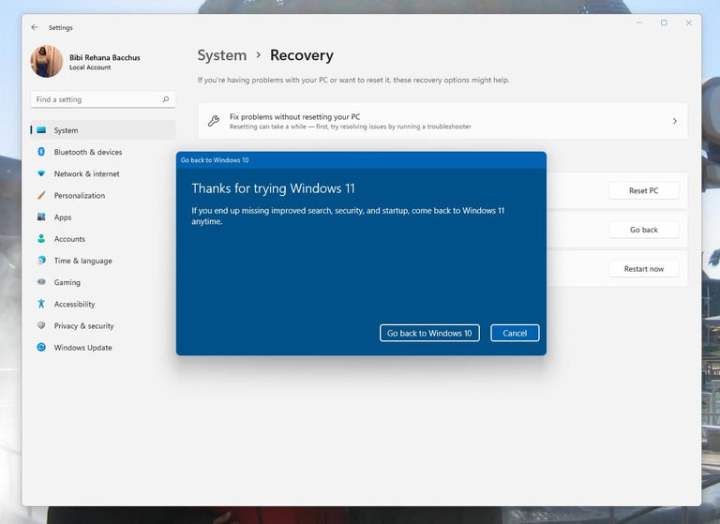The width and height of the screenshot is (720, 524).
Task: Click the search magnifier icon
Action: click(166, 99)
